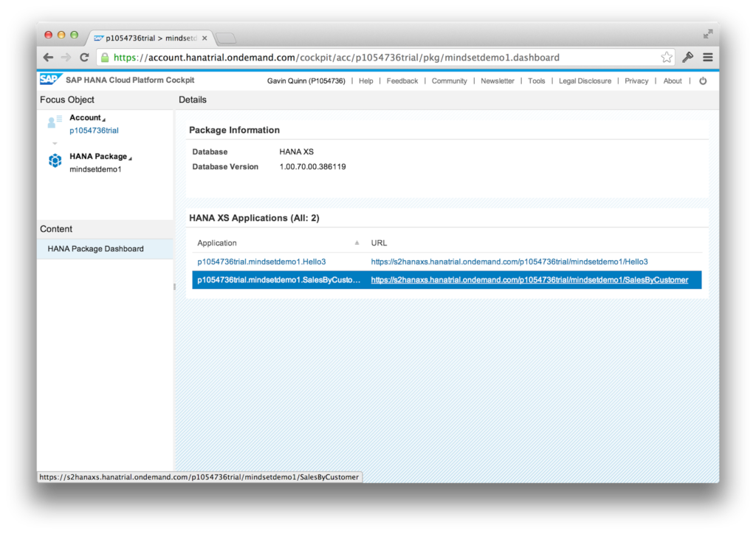Click the browser back arrow
Viewport: 756px width, 534px height.
pos(48,58)
